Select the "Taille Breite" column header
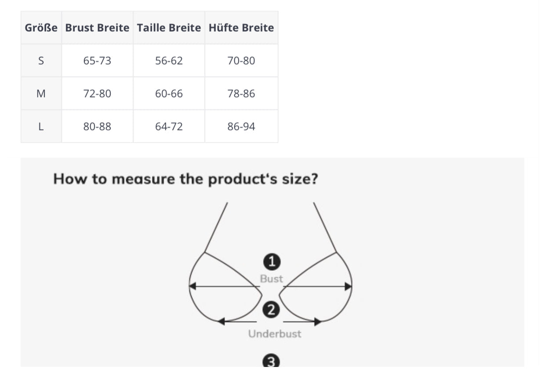 [169, 28]
